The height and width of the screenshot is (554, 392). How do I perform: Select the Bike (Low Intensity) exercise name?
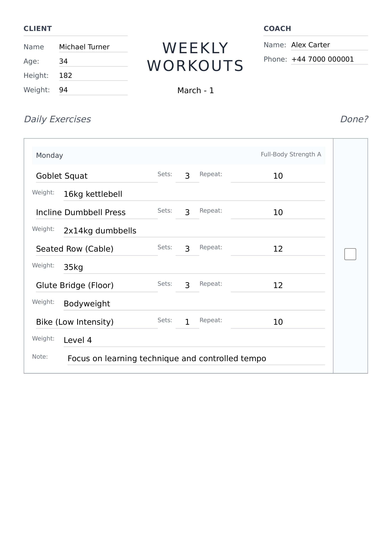click(97, 322)
